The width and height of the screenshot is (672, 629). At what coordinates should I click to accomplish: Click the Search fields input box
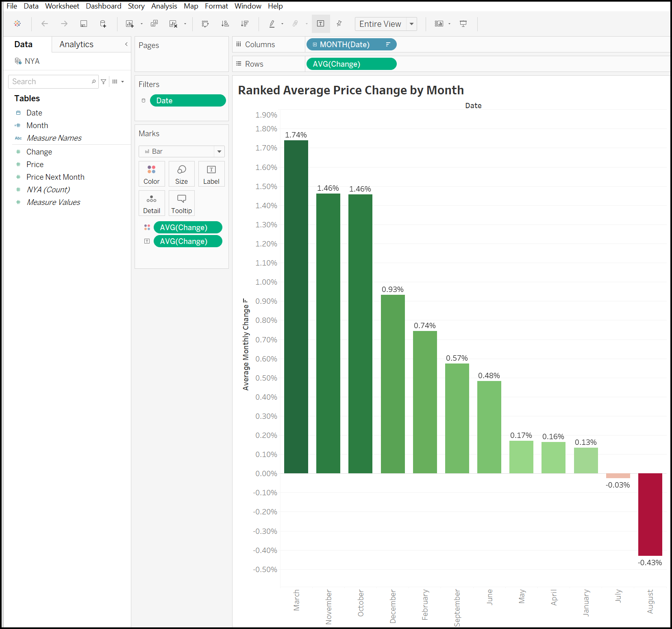[51, 82]
